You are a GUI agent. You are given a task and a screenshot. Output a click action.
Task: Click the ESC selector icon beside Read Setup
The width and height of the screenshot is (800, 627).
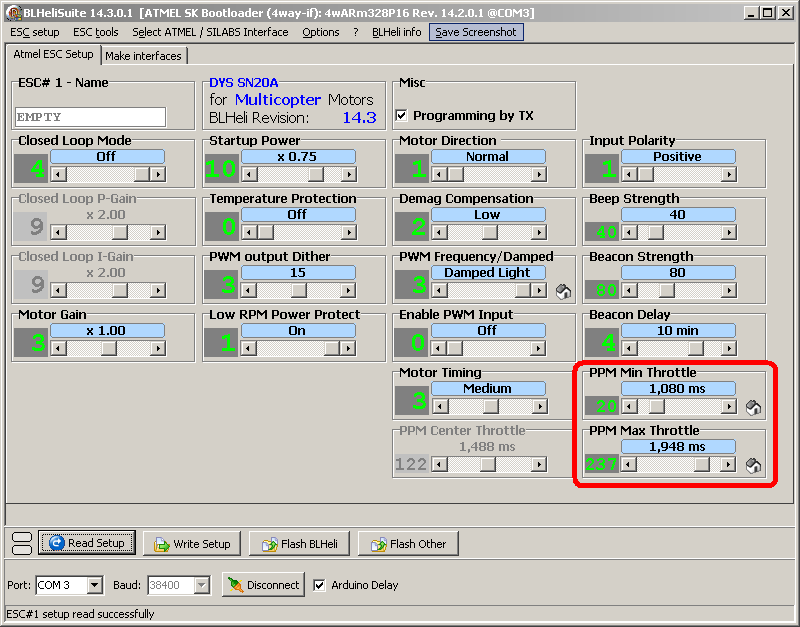[21, 543]
